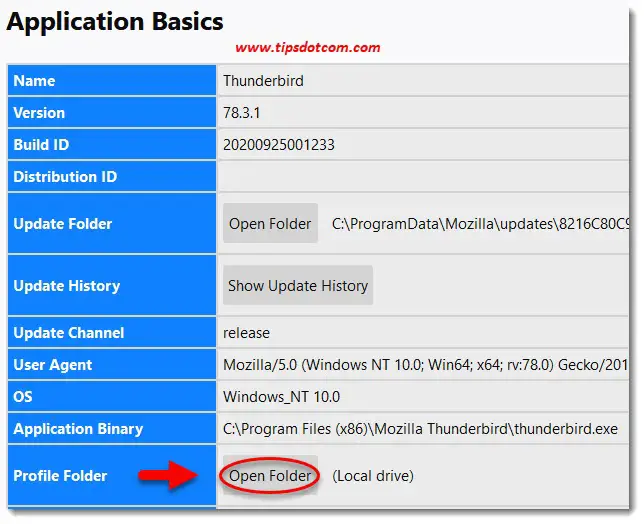Select the (Local drive) text
Viewport: 644px width, 524px height.
[373, 476]
